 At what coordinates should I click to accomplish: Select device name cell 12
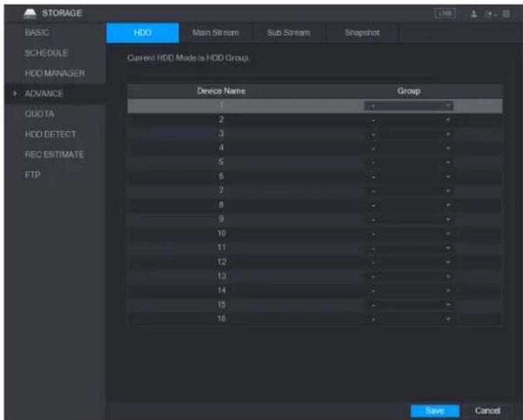point(221,261)
